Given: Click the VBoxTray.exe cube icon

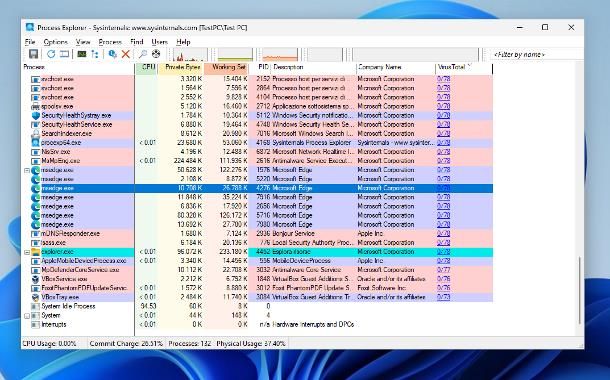Looking at the screenshot, I should [36, 297].
